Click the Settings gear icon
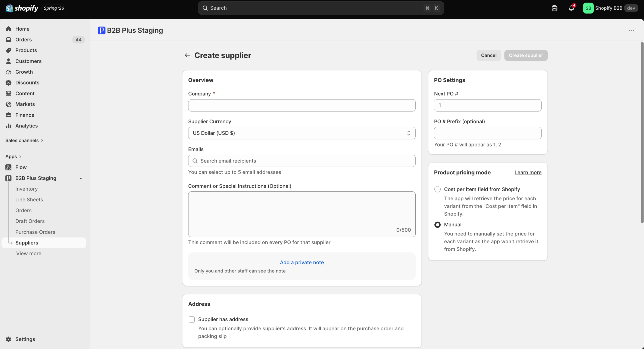644x349 pixels. tap(9, 339)
